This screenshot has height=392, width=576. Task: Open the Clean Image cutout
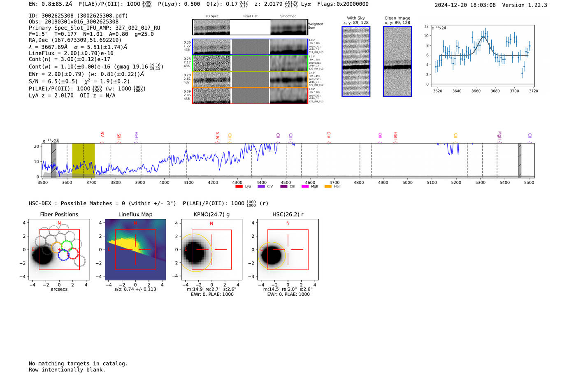pyautogui.click(x=397, y=61)
